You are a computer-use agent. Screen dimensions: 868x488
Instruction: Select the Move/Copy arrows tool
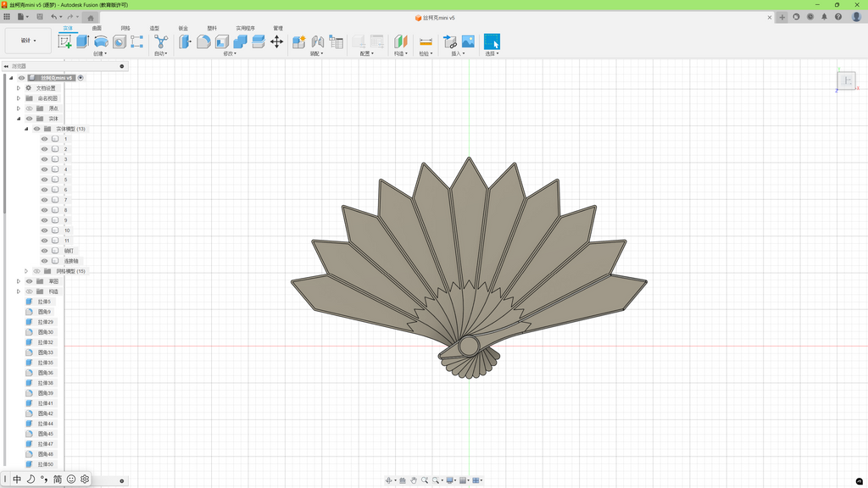point(277,42)
